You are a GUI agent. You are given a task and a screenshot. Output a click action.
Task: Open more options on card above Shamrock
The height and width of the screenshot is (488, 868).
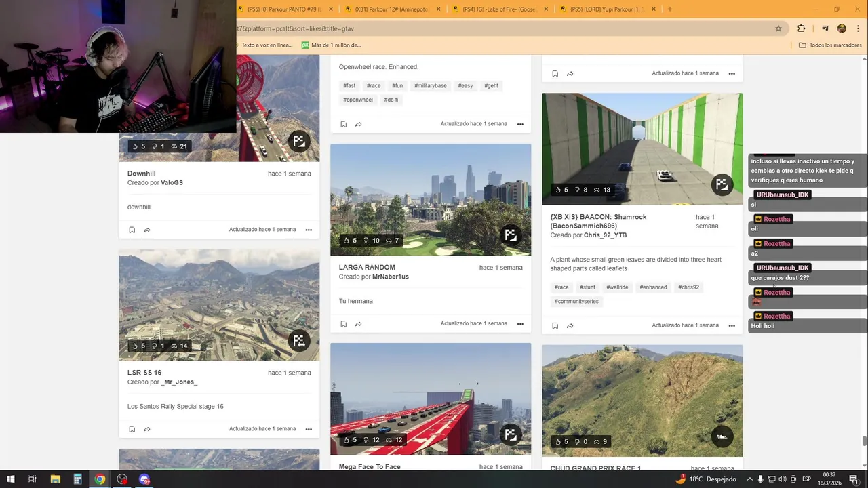732,73
